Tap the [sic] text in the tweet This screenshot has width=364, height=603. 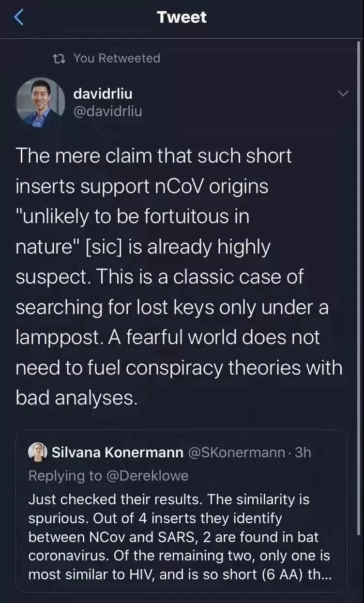click(113, 247)
